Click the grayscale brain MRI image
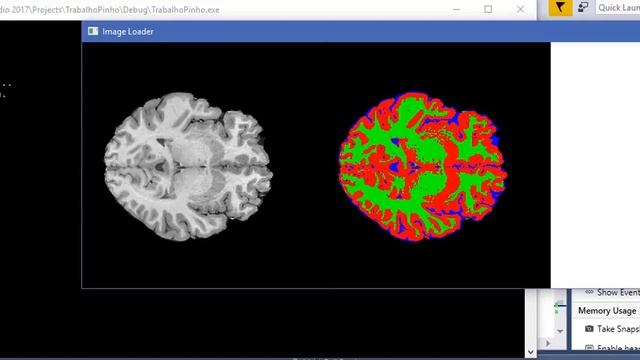The height and width of the screenshot is (360, 640). (x=188, y=167)
